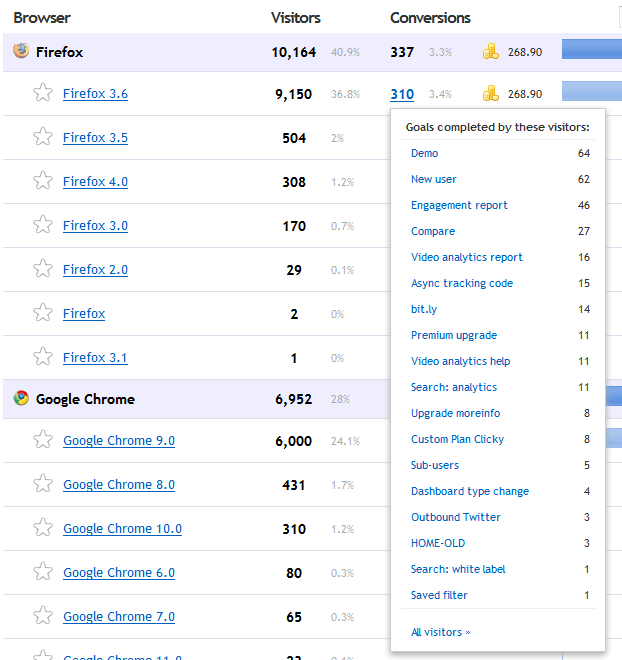Click star icon beside Google Chrome 6.0

pyautogui.click(x=42, y=572)
